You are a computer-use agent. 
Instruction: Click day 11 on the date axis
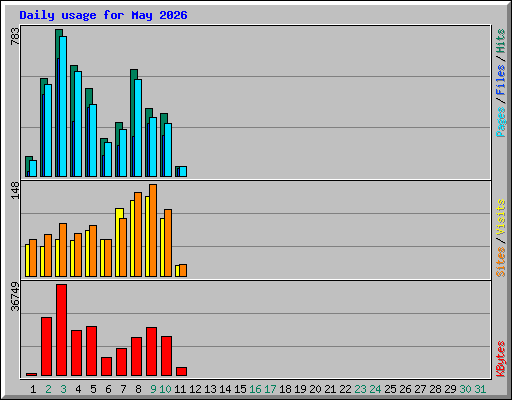pos(180,389)
